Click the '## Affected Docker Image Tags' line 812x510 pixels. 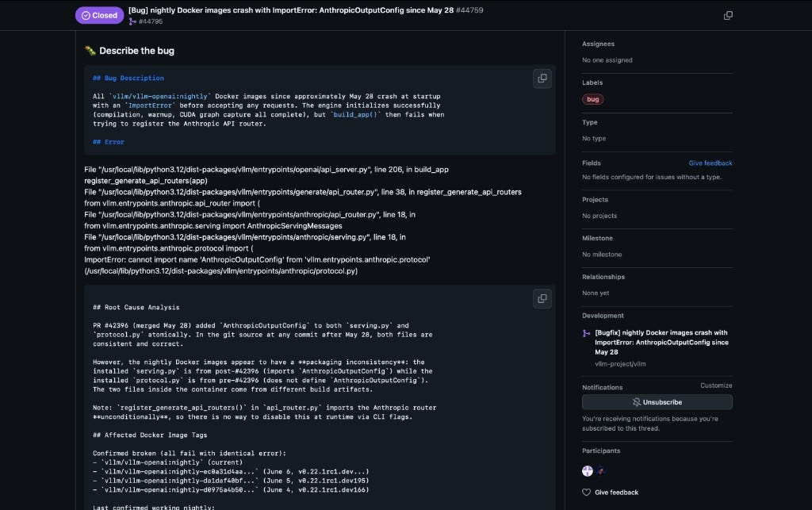(150, 435)
